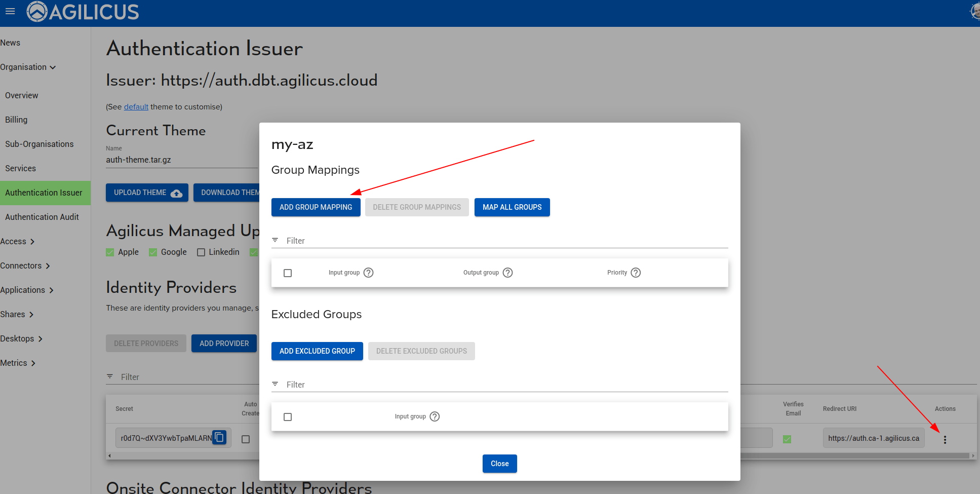
Task: Collapse the Organisation sidebar section
Action: (x=28, y=67)
